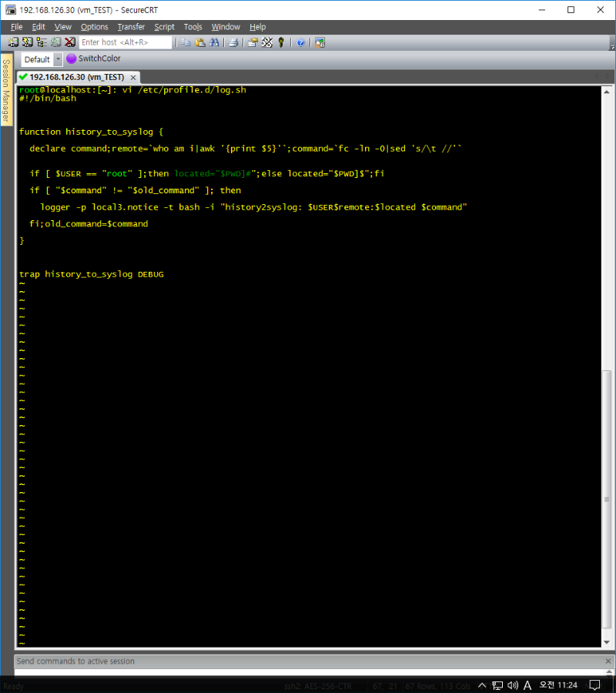616x693 pixels.
Task: Show hidden system tray icons
Action: click(482, 685)
